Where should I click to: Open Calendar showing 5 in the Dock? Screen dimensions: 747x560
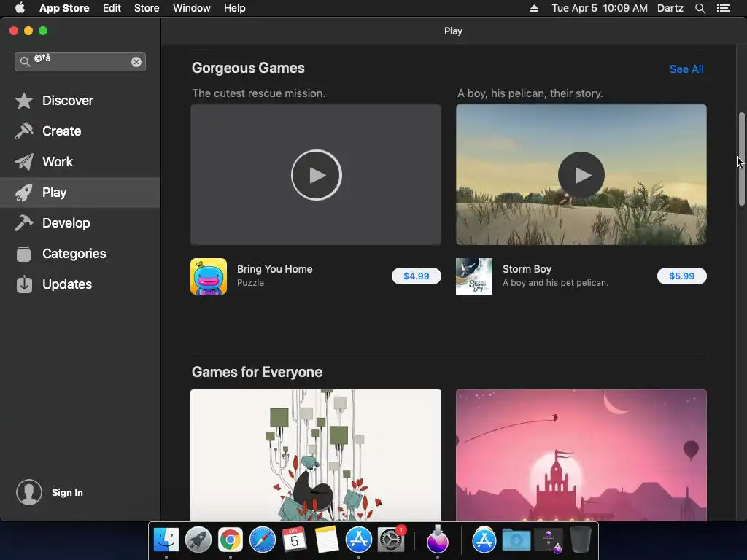pyautogui.click(x=294, y=540)
